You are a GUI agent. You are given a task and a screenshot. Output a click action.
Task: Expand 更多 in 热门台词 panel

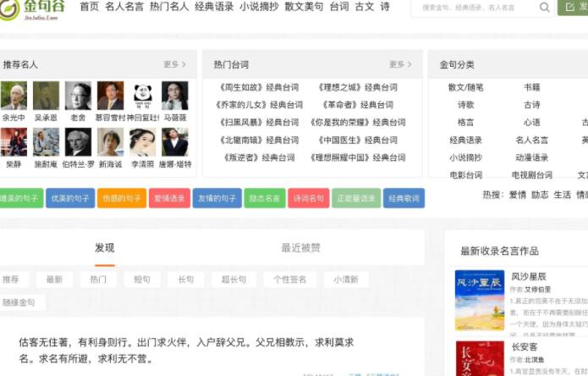tap(400, 64)
